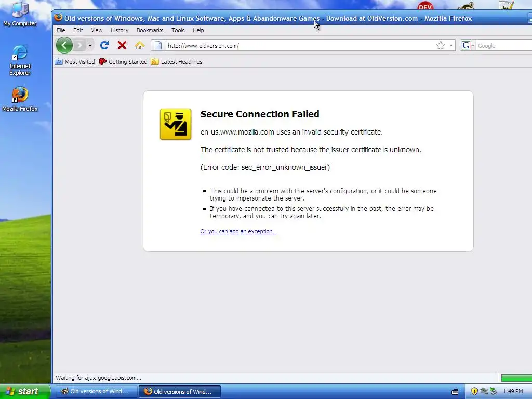Click the red DEV desktop icon

pyautogui.click(x=425, y=6)
